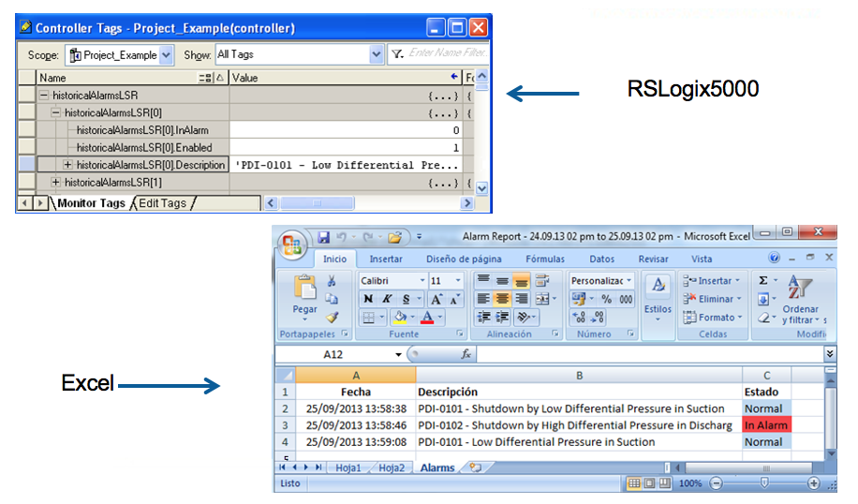
Task: Merge and center cells icon
Action: click(542, 299)
